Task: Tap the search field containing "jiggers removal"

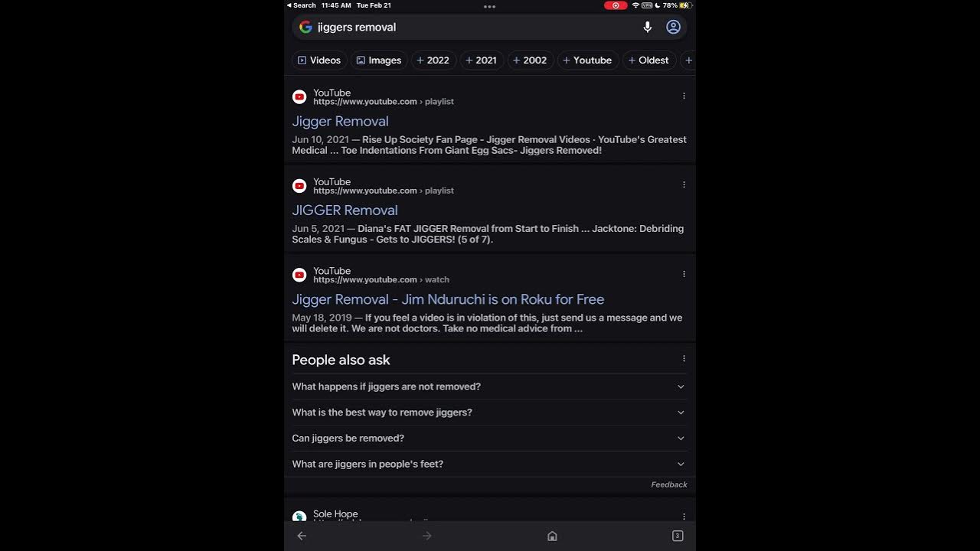Action: pos(475,28)
